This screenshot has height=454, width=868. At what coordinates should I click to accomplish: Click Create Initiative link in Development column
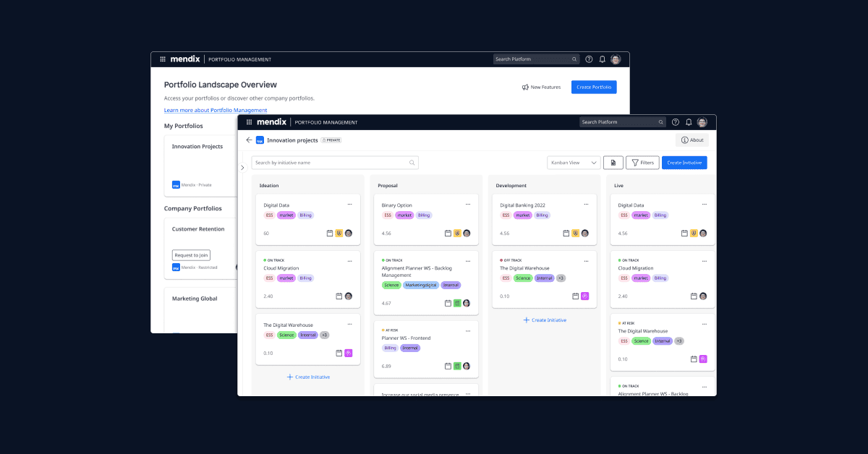point(544,320)
